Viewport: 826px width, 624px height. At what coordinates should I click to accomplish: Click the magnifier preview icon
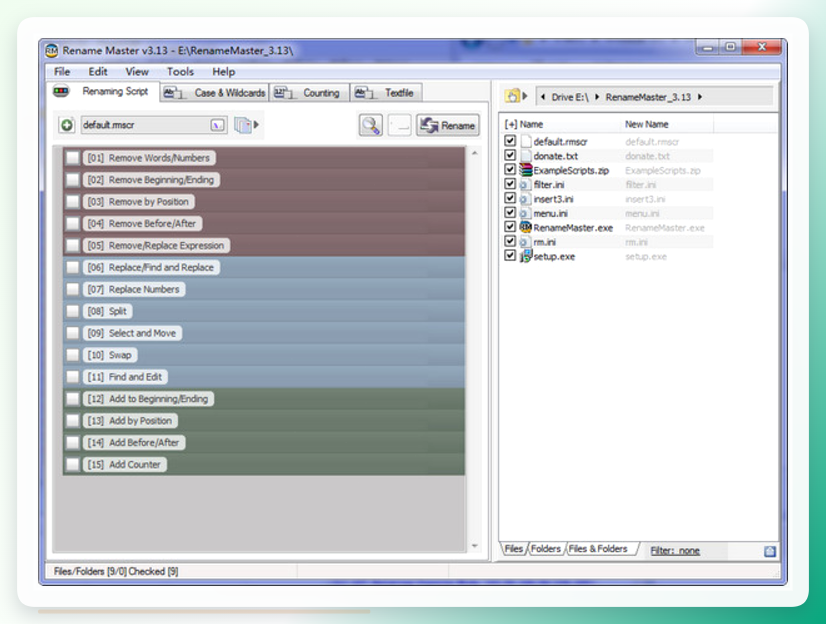coord(371,125)
